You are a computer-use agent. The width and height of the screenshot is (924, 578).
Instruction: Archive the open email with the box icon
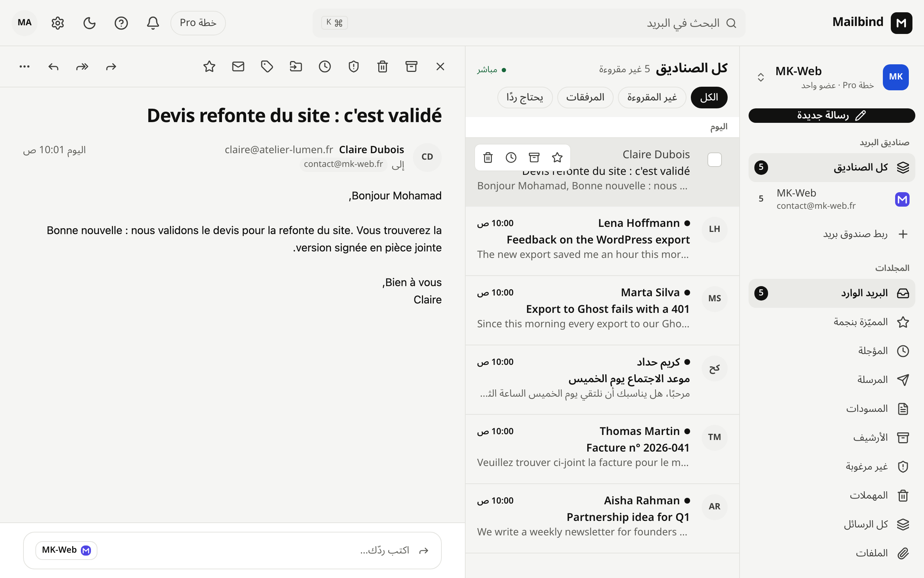(x=411, y=67)
